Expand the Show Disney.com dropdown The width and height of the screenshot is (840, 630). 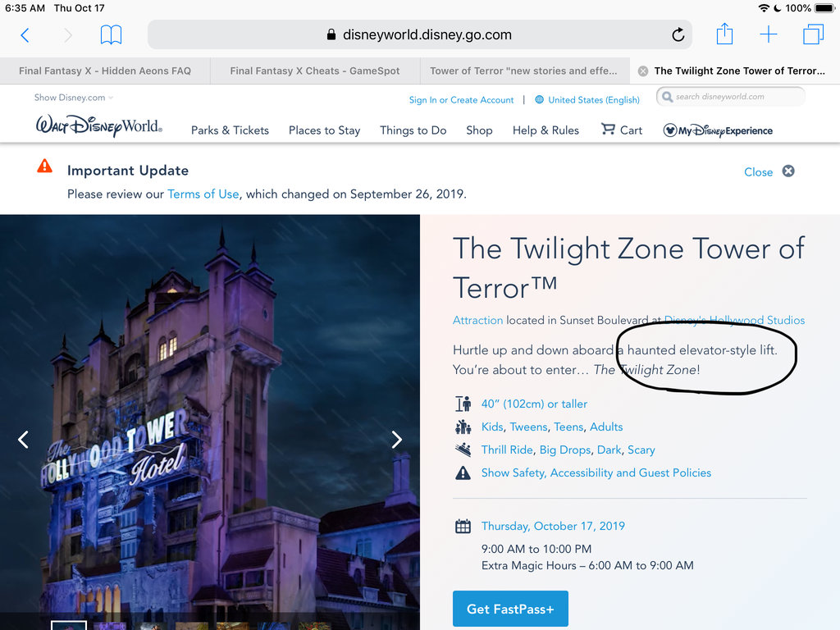click(x=73, y=98)
